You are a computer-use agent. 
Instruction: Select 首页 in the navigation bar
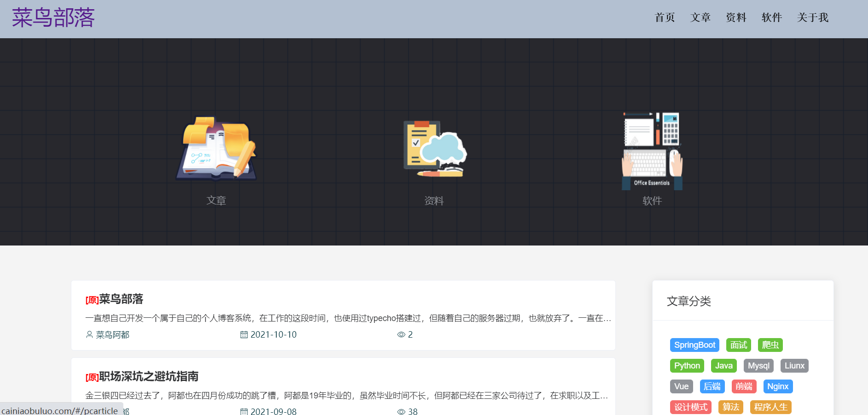click(x=665, y=18)
